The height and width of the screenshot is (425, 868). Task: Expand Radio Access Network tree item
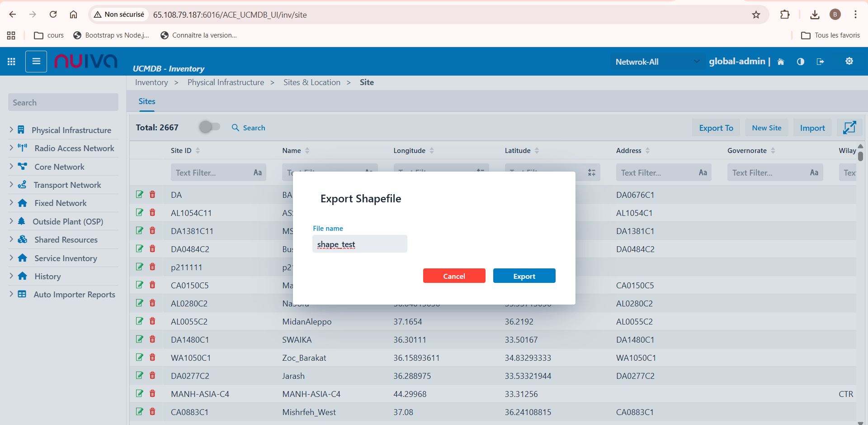11,148
